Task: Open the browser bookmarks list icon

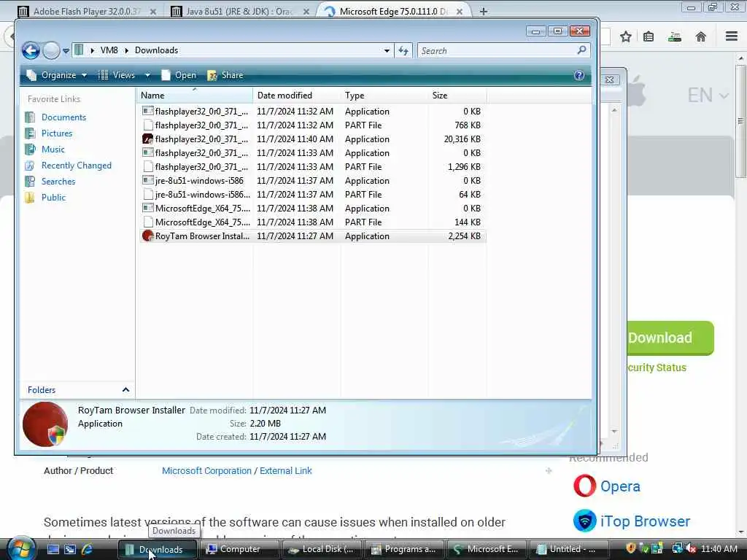Action: tap(649, 36)
